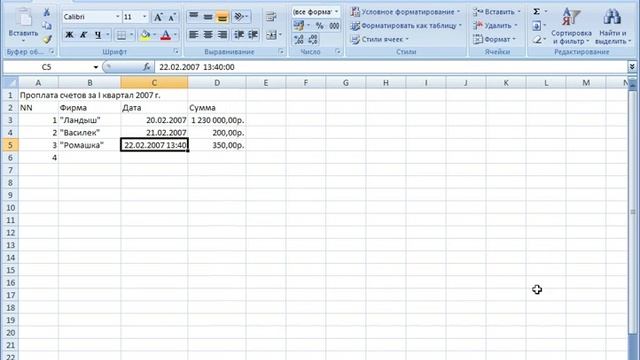
Task: Click the Paste (Вставить) clipboard icon
Action: (x=23, y=18)
